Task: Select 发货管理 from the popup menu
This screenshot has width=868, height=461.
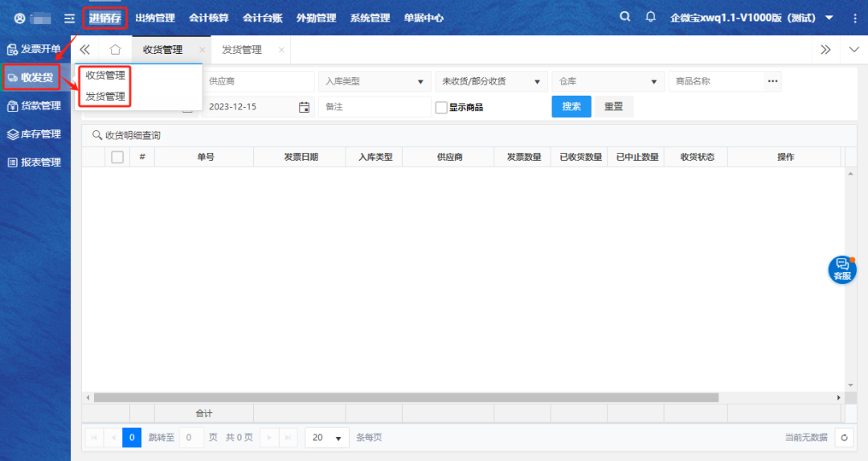Action: pos(105,97)
